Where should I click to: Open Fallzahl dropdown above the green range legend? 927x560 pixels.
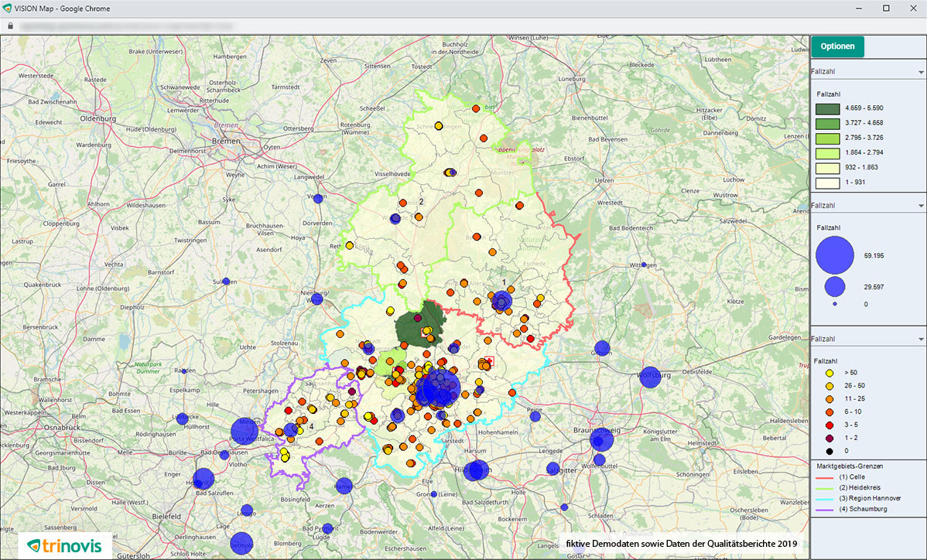coord(920,73)
